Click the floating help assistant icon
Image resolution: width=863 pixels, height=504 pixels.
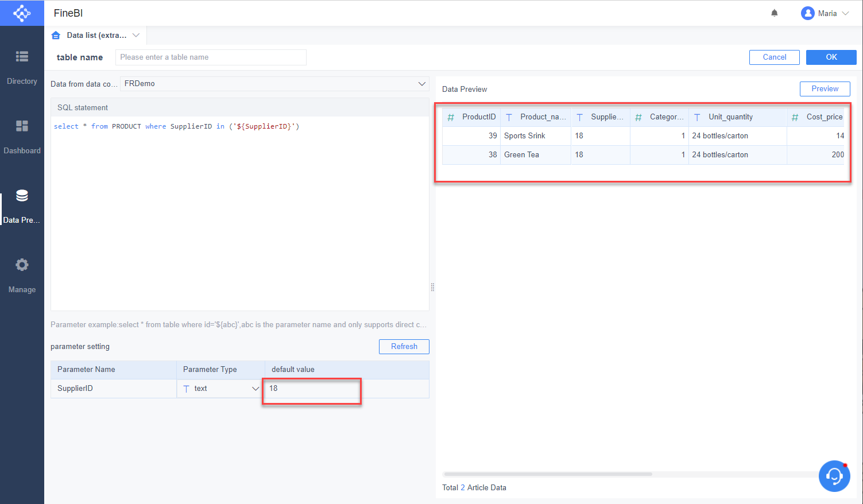pos(834,476)
